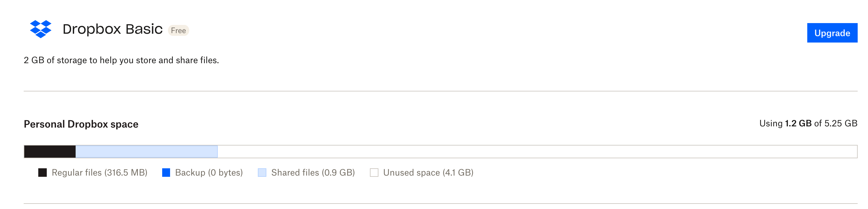Viewport: 868px width, 209px height.
Task: Expand the Personal Dropbox space section
Action: 81,124
